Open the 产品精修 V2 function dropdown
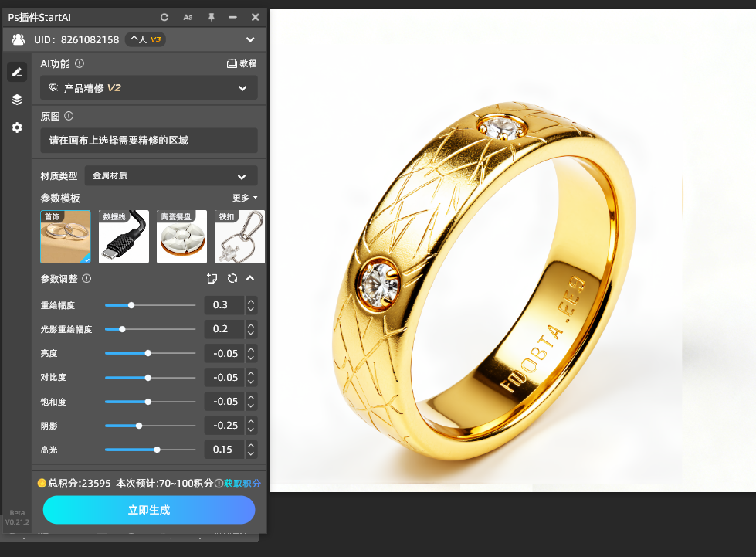Image resolution: width=756 pixels, height=557 pixels. pos(149,88)
